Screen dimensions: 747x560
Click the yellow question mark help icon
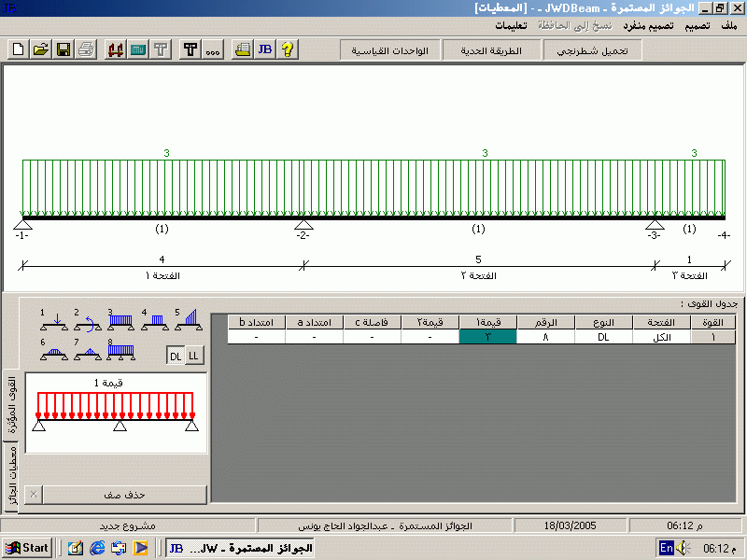tap(288, 49)
